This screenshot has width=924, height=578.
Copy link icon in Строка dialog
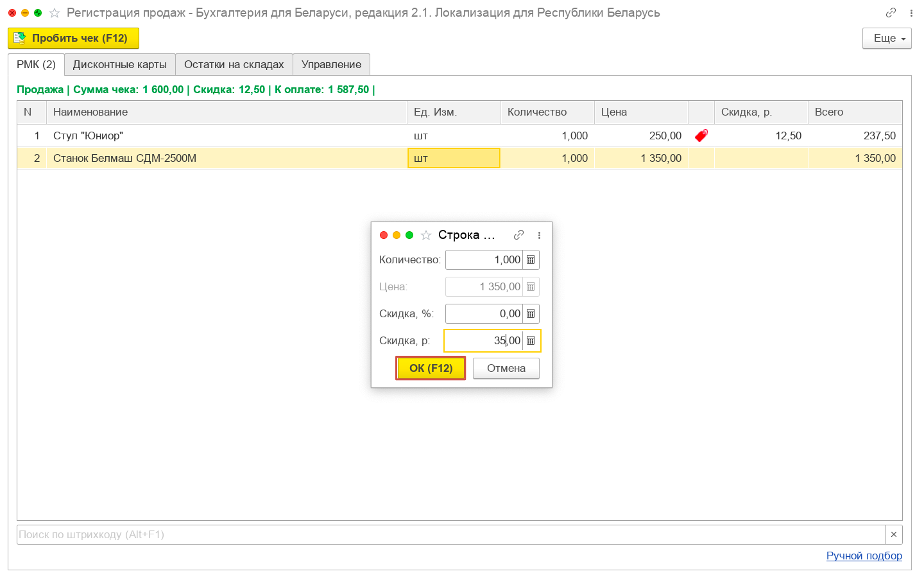(518, 235)
